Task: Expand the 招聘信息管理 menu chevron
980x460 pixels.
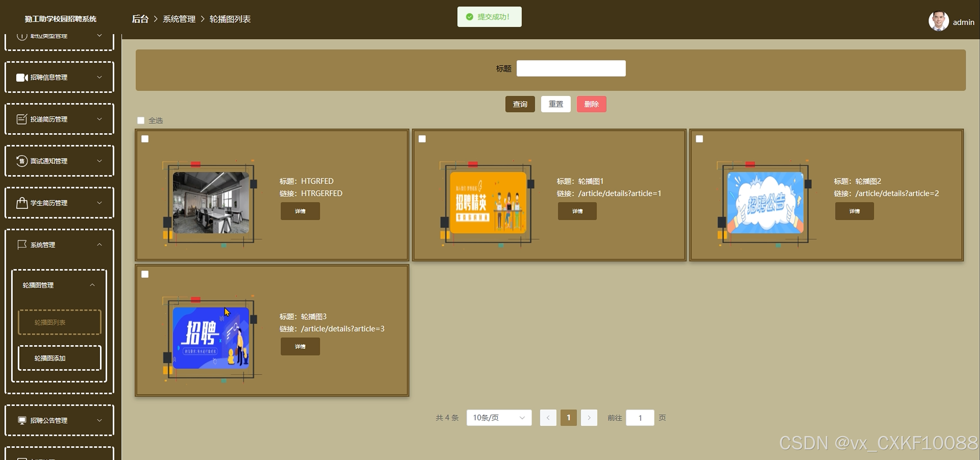Action: (x=99, y=77)
